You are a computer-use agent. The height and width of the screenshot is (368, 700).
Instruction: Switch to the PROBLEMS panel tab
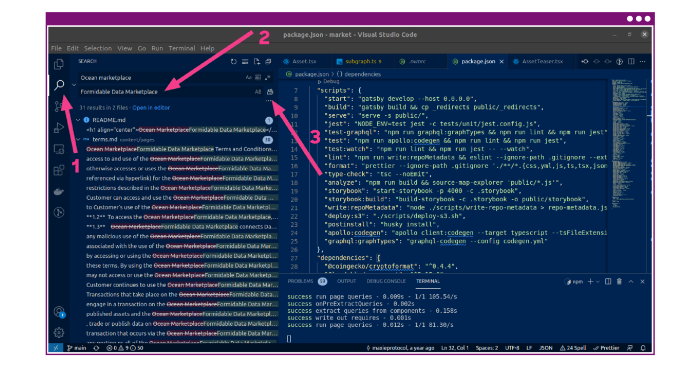[300, 281]
